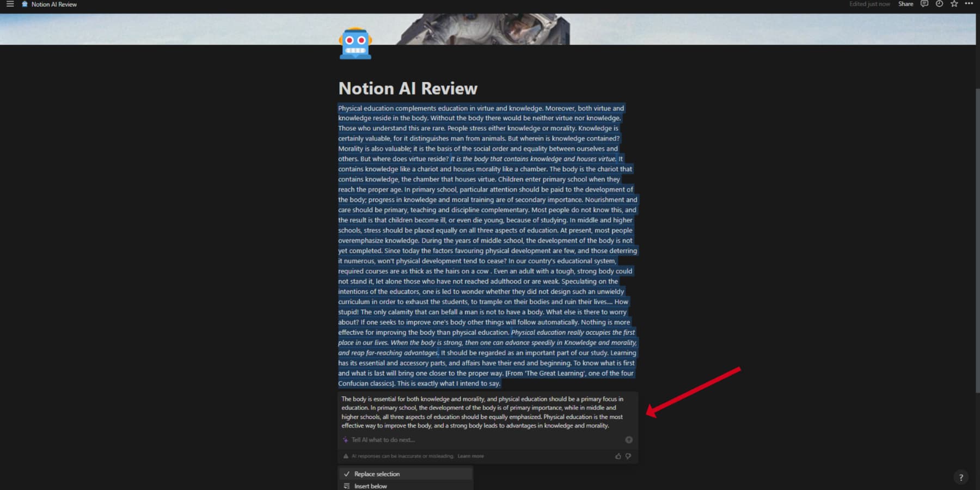The image size is (980, 490).
Task: Give thumbs up to AI response
Action: pyautogui.click(x=618, y=456)
